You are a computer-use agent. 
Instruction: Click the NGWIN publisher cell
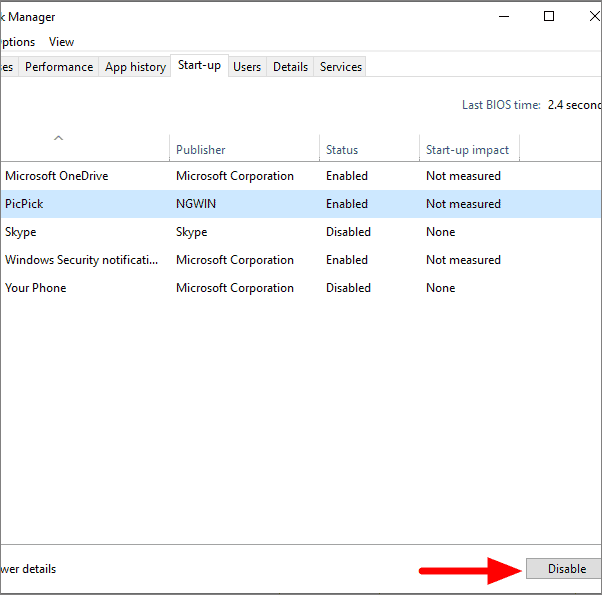click(x=196, y=204)
